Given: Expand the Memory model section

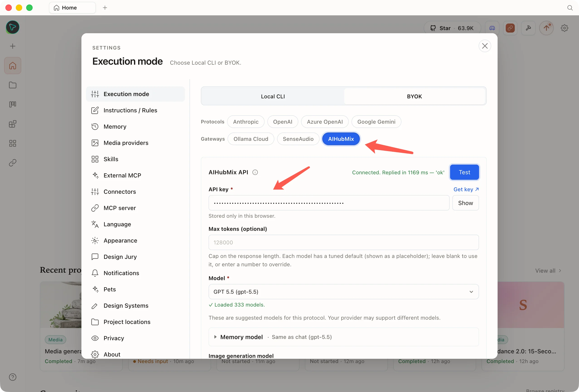Looking at the screenshot, I should coord(344,337).
